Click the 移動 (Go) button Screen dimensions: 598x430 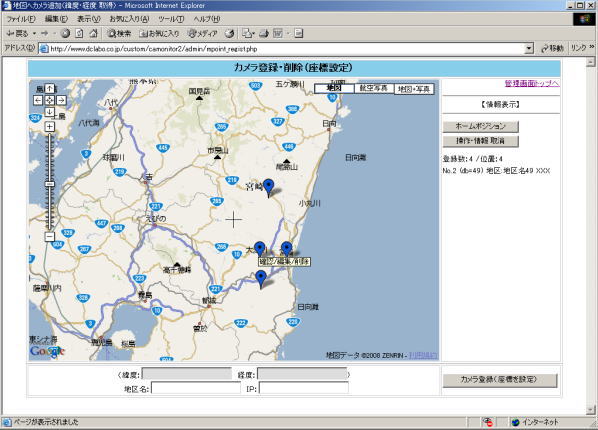pyautogui.click(x=552, y=48)
